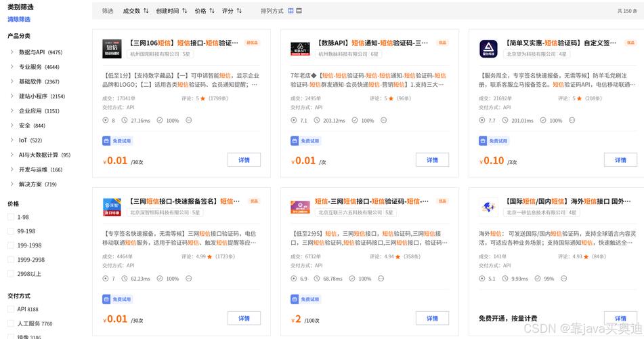Sort results by 成交数

click(x=135, y=11)
